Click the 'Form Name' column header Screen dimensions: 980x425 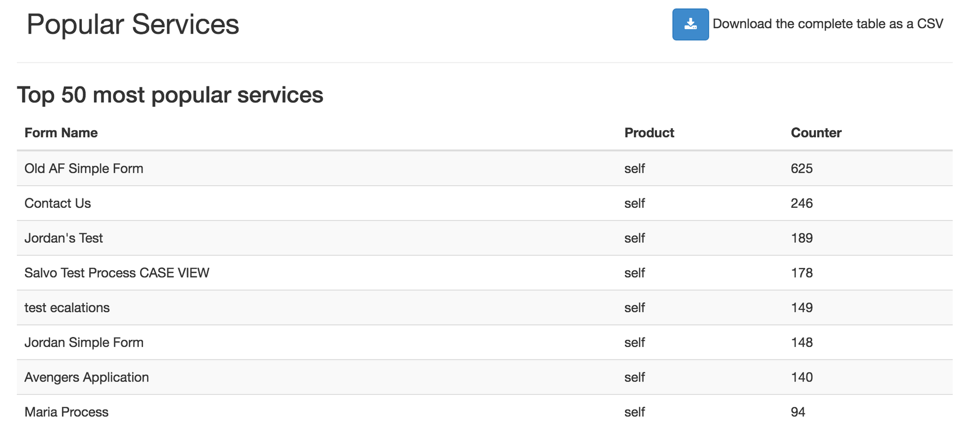tap(61, 133)
